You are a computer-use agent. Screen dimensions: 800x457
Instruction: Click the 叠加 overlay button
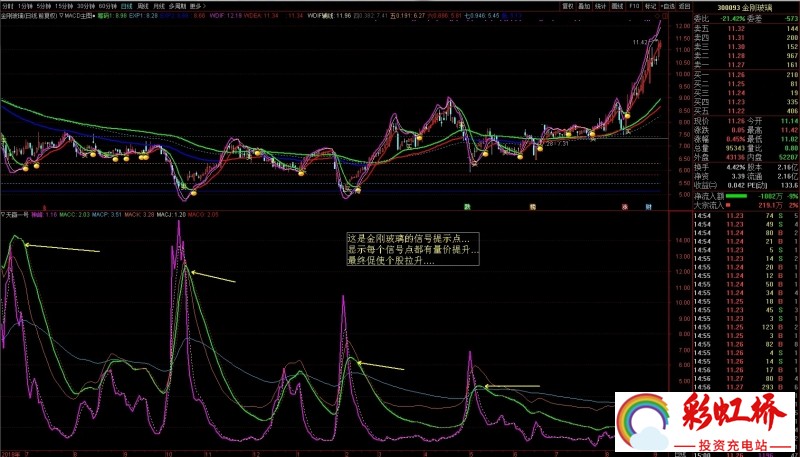click(x=585, y=7)
